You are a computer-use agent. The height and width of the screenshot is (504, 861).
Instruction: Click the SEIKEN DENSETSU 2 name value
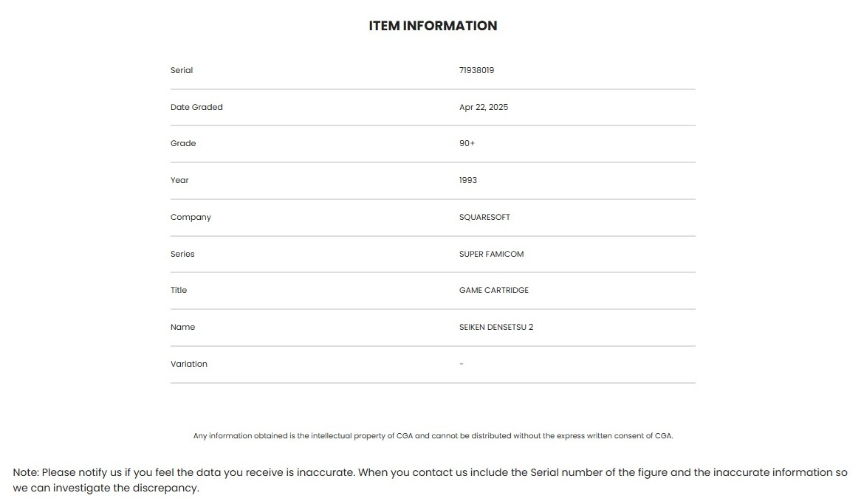496,327
